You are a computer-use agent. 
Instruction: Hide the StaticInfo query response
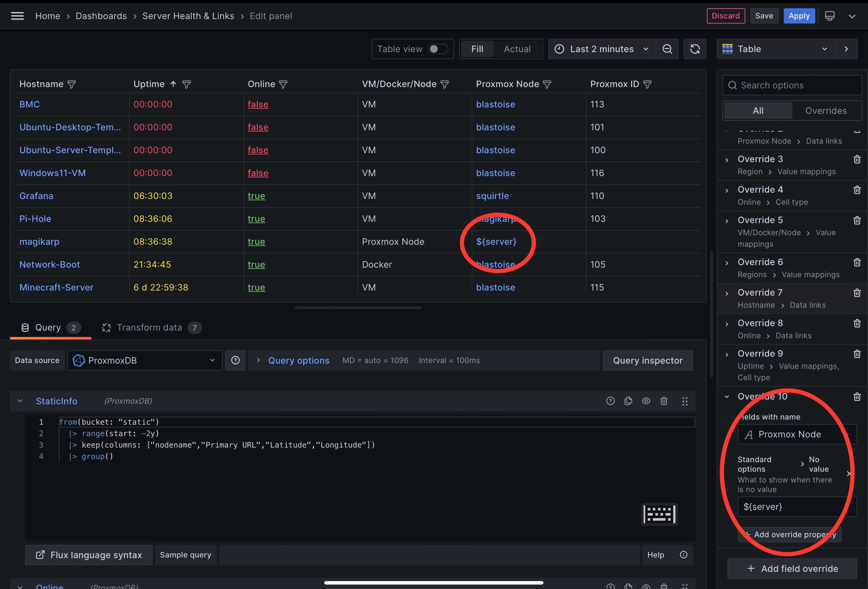646,401
